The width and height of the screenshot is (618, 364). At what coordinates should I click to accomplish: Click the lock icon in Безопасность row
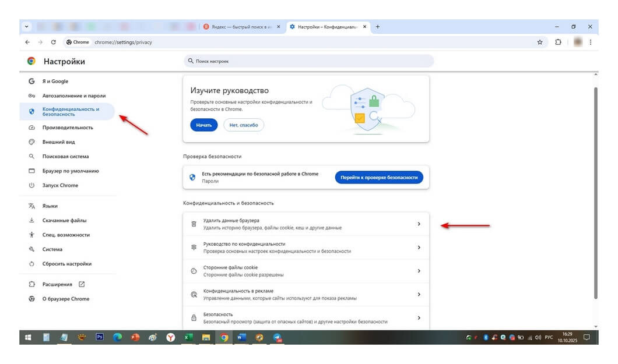[x=194, y=318]
